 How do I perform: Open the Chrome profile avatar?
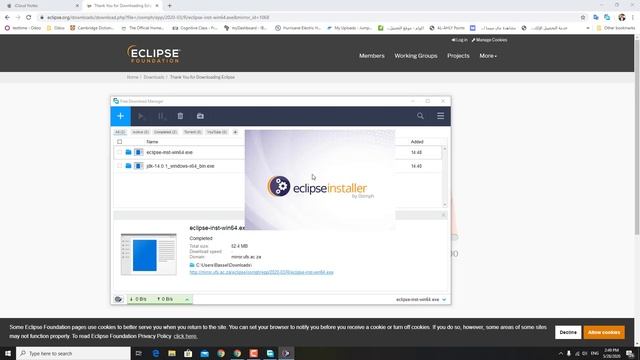(x=622, y=18)
